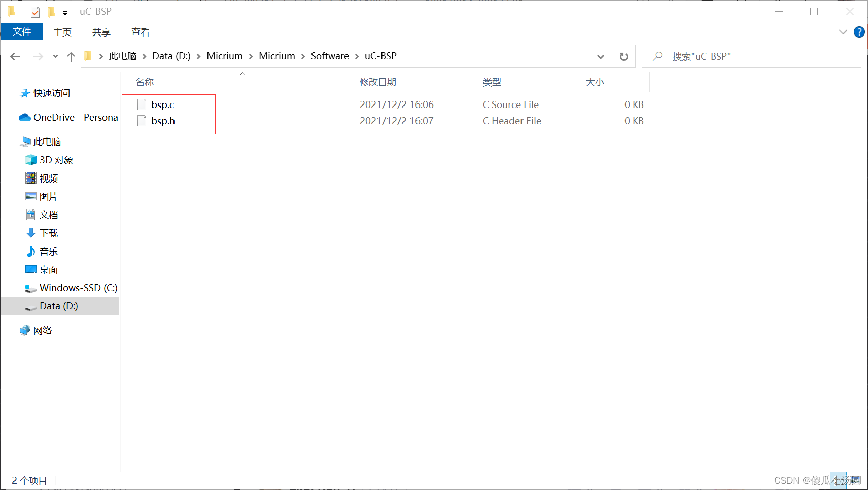Select the bsp.c file

click(162, 104)
